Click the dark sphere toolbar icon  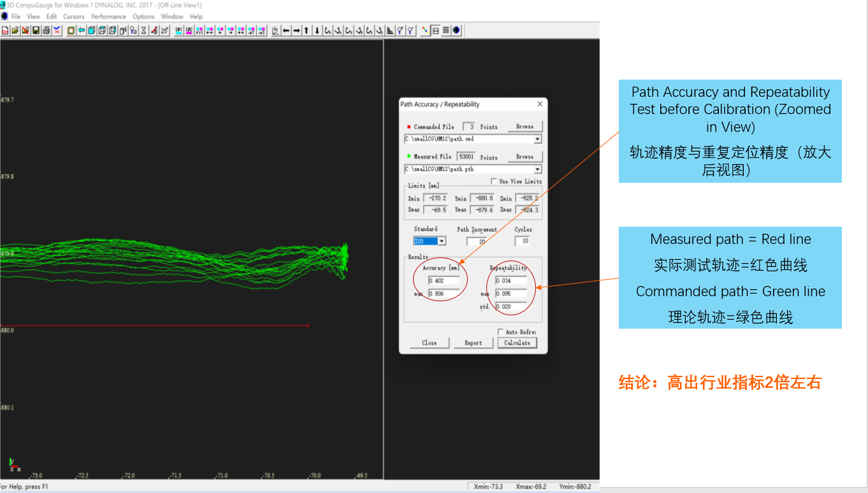456,31
